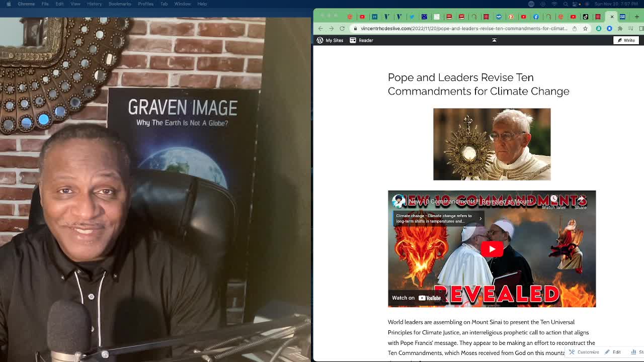Click the share page icon in address bar
This screenshot has width=644, height=362.
[x=575, y=29]
